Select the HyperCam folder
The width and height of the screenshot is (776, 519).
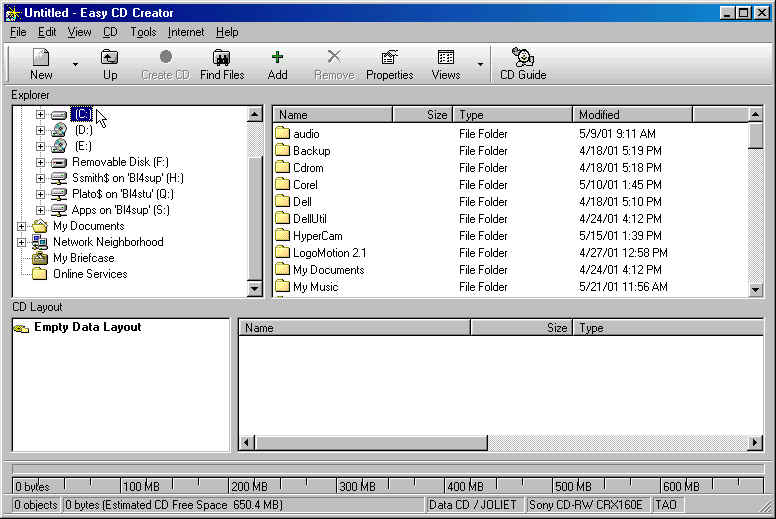point(309,236)
